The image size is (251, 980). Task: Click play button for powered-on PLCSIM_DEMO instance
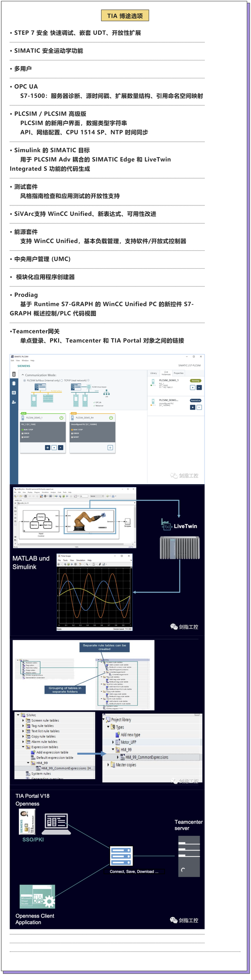(199, 407)
